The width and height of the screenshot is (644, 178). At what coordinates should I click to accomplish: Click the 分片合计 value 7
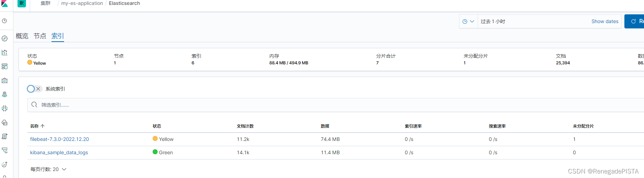click(378, 63)
